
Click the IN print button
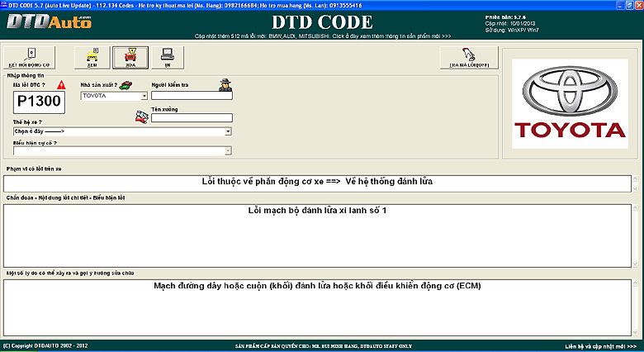click(x=168, y=58)
